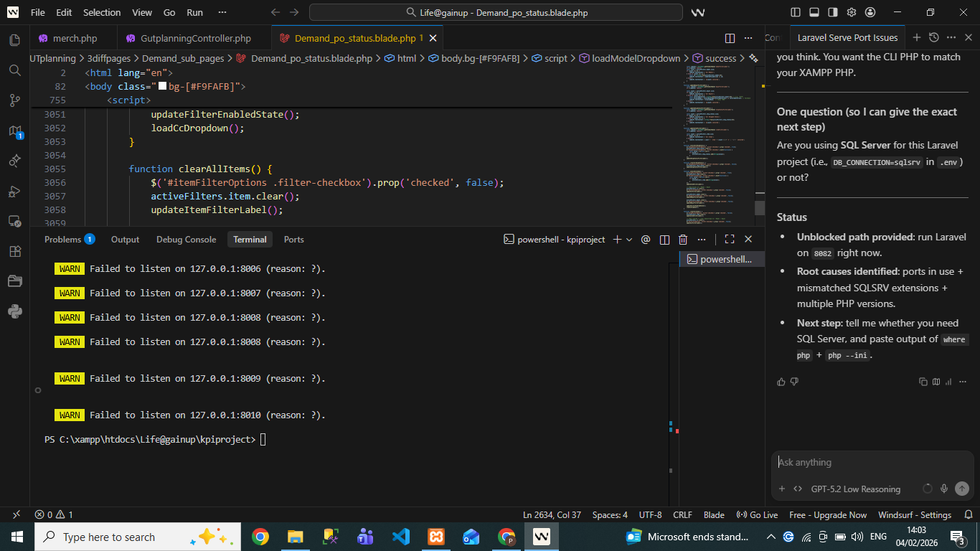Open chat history clock icon
Image resolution: width=980 pixels, height=551 pixels.
933,38
